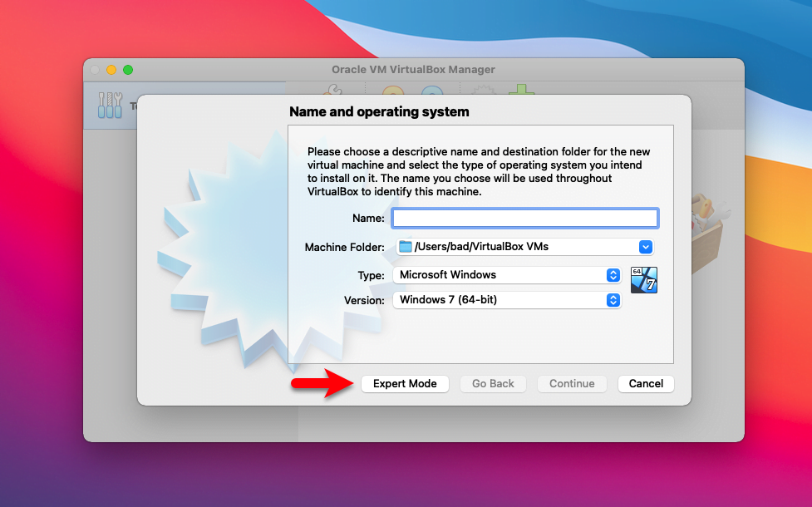Click the Cancel button

646,384
